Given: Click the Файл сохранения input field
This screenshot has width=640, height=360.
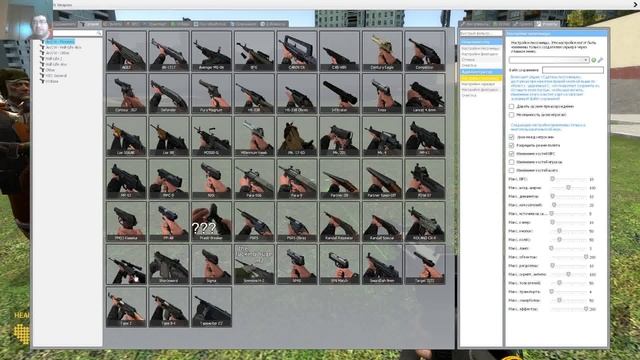Looking at the screenshot, I should point(573,70).
